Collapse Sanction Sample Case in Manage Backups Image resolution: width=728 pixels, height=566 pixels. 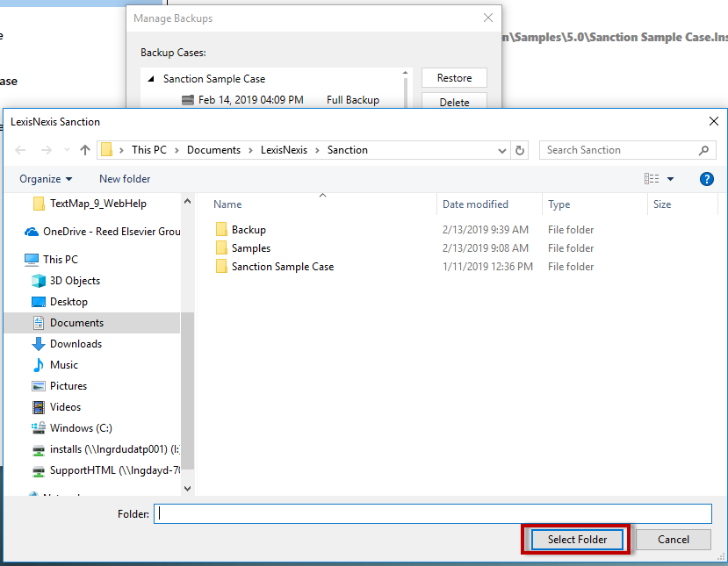tap(150, 79)
